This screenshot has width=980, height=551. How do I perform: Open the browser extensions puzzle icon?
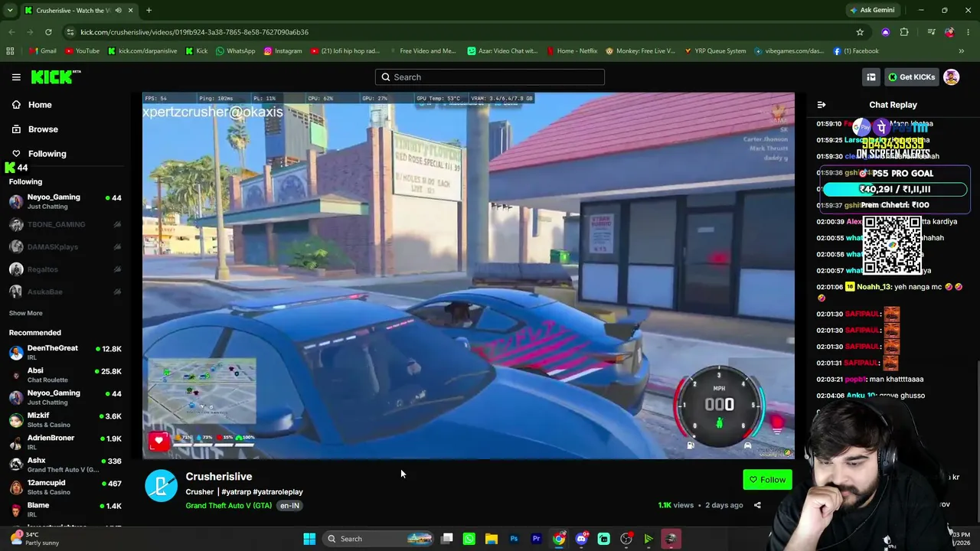pyautogui.click(x=904, y=32)
